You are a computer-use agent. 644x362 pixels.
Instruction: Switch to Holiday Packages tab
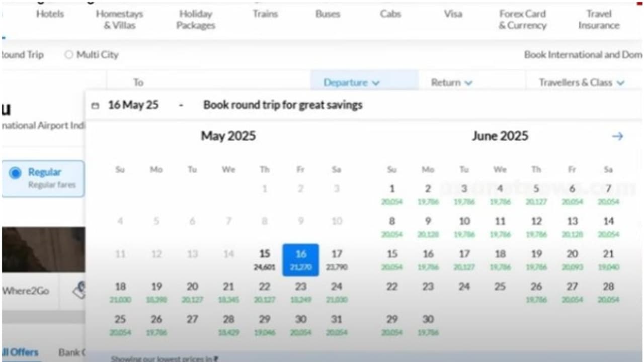coord(196,20)
